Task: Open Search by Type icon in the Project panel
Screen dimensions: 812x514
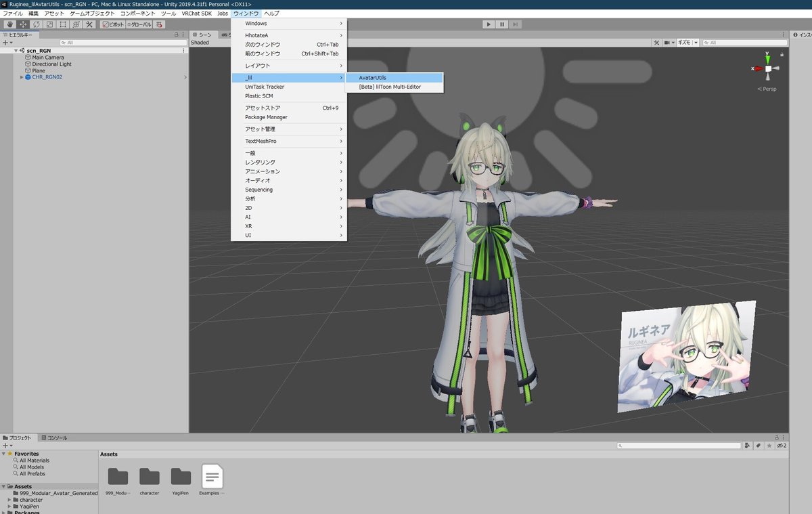Action: pyautogui.click(x=748, y=446)
